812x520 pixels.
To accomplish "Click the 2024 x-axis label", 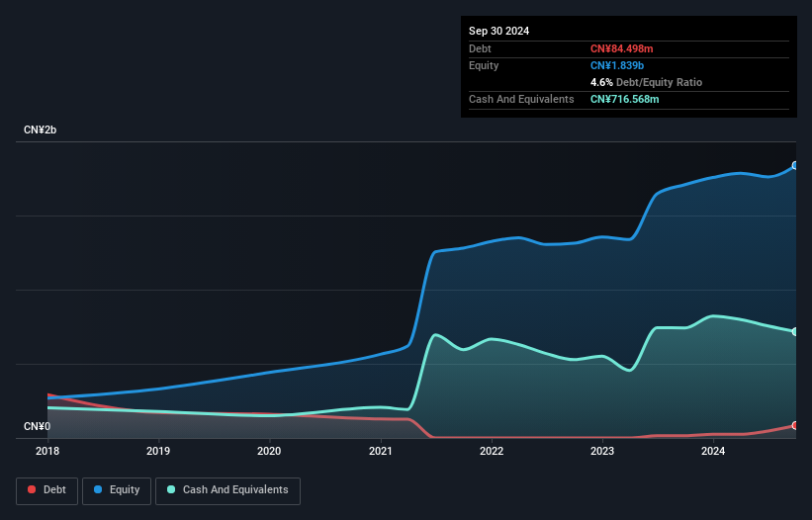I will point(713,451).
